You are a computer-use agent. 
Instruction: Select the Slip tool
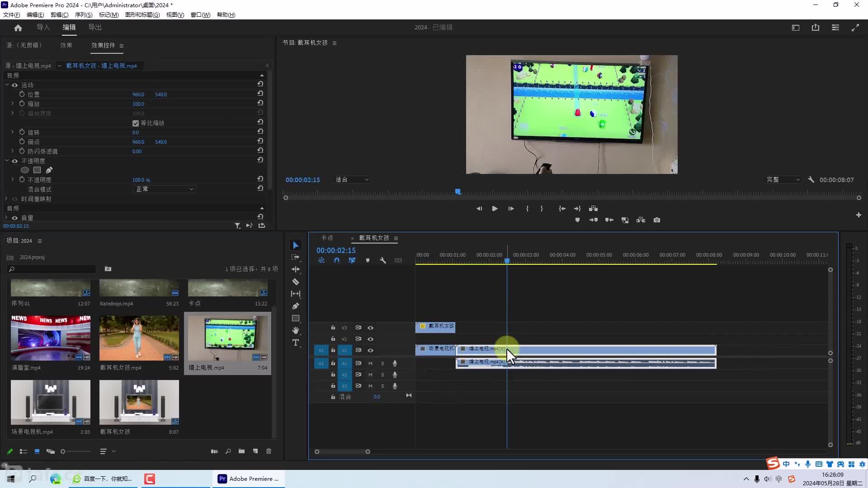pyautogui.click(x=296, y=294)
